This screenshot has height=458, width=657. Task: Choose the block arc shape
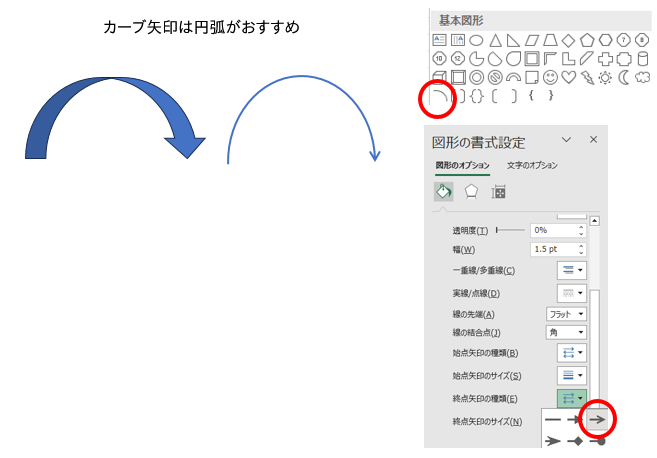pos(513,78)
